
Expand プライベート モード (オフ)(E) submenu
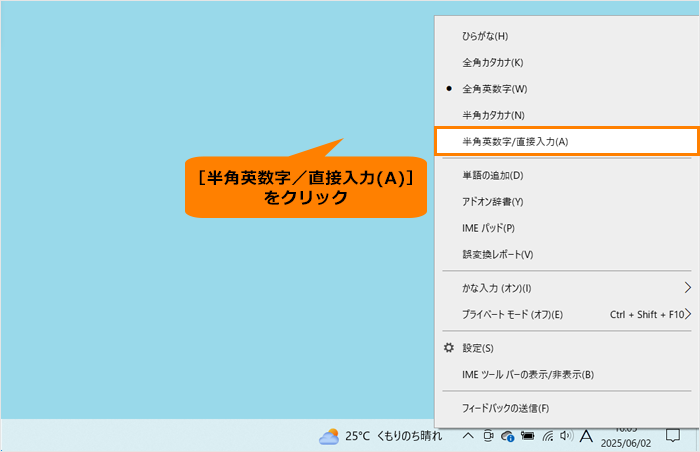pyautogui.click(x=566, y=314)
